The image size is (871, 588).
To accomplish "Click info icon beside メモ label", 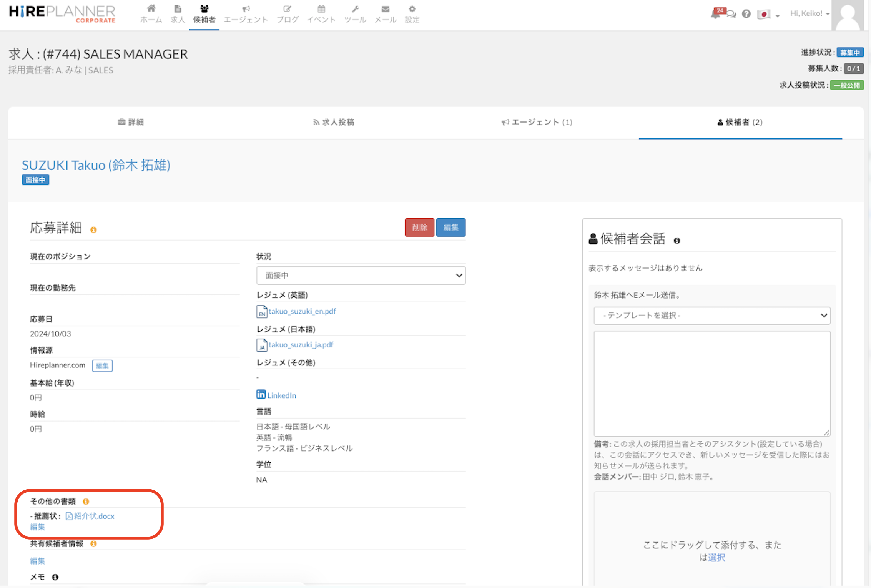I will (55, 577).
